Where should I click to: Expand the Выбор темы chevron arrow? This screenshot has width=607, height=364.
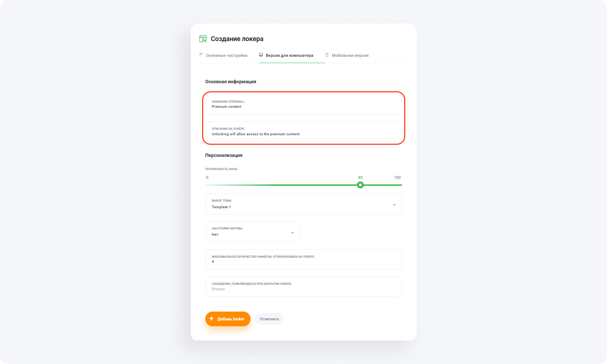[x=394, y=205]
